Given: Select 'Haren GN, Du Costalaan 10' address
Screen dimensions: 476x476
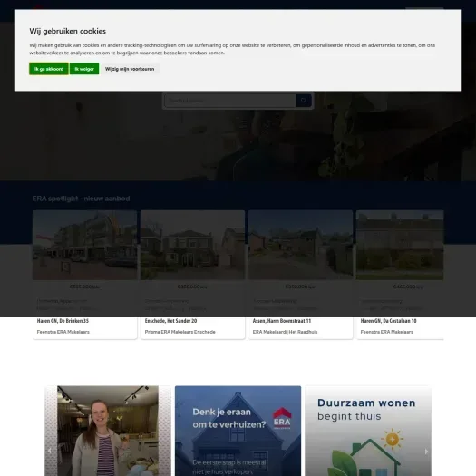Looking at the screenshot, I should pos(389,321).
